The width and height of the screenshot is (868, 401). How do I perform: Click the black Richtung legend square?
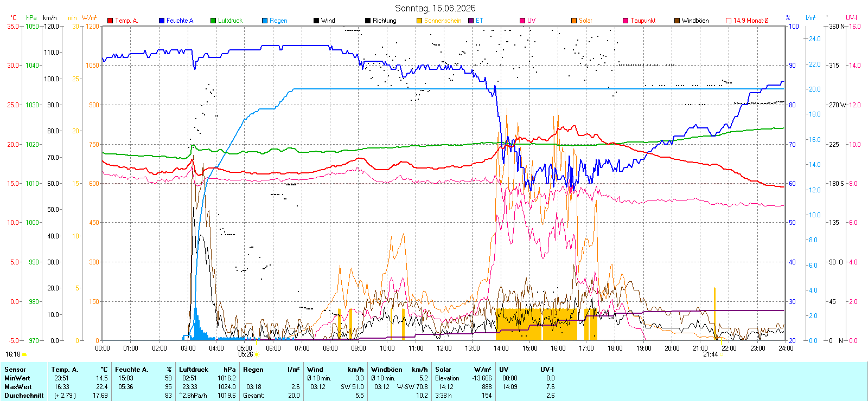[368, 21]
